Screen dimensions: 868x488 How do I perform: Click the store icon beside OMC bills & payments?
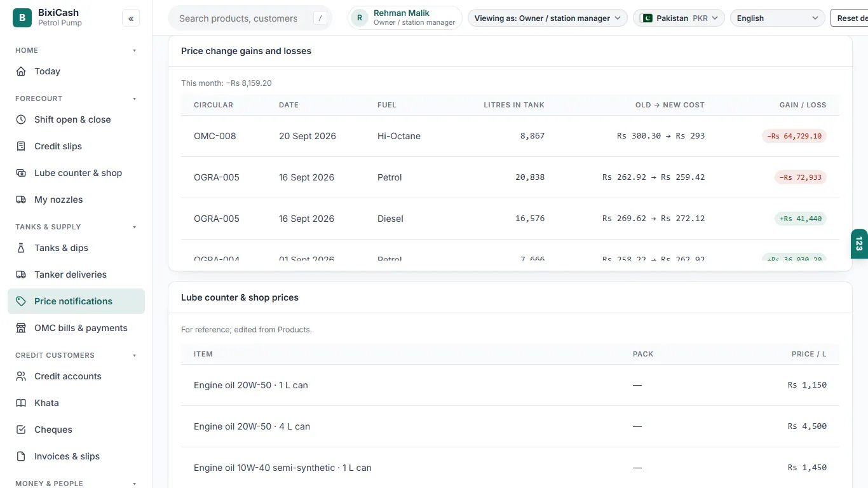tap(21, 328)
